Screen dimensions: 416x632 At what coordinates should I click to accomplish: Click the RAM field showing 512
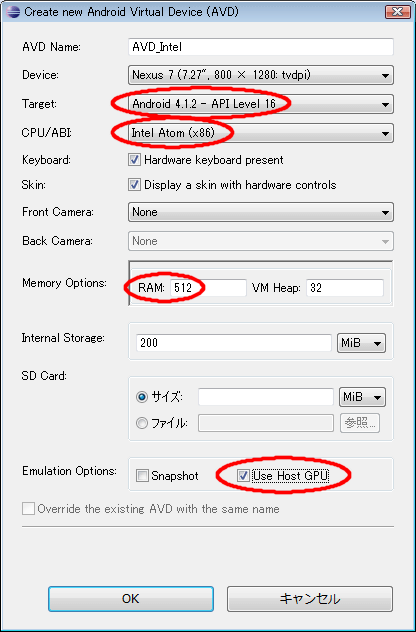tap(208, 288)
